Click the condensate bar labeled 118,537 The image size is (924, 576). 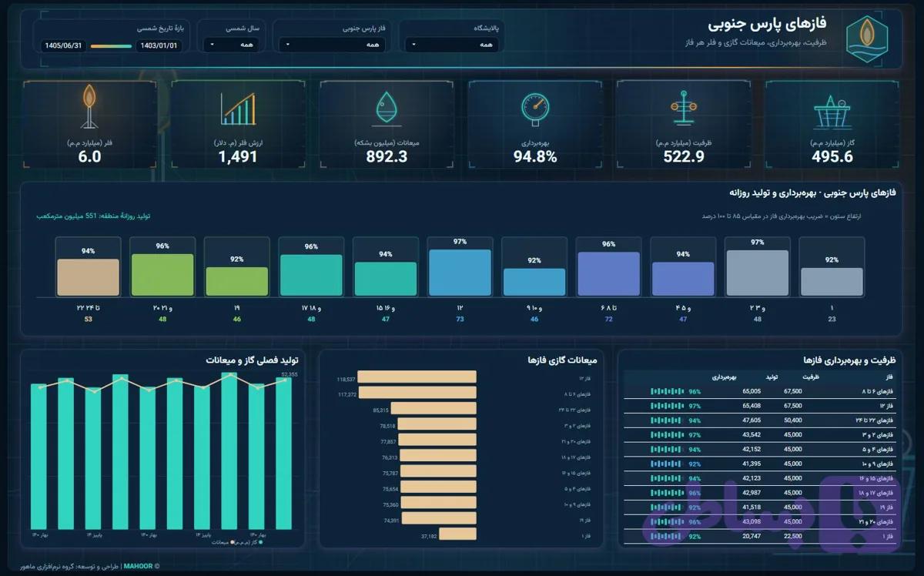[417, 377]
